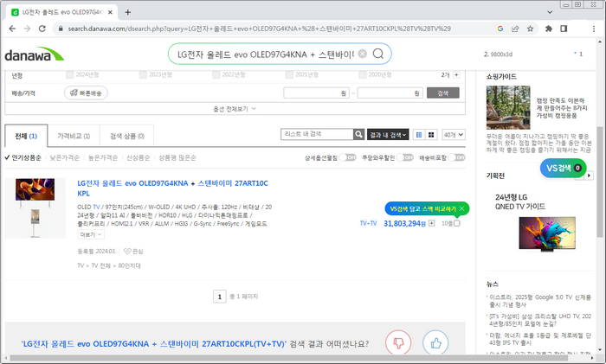Open the camping shopping guide thumbnail
This screenshot has height=364, width=606.
[x=508, y=108]
